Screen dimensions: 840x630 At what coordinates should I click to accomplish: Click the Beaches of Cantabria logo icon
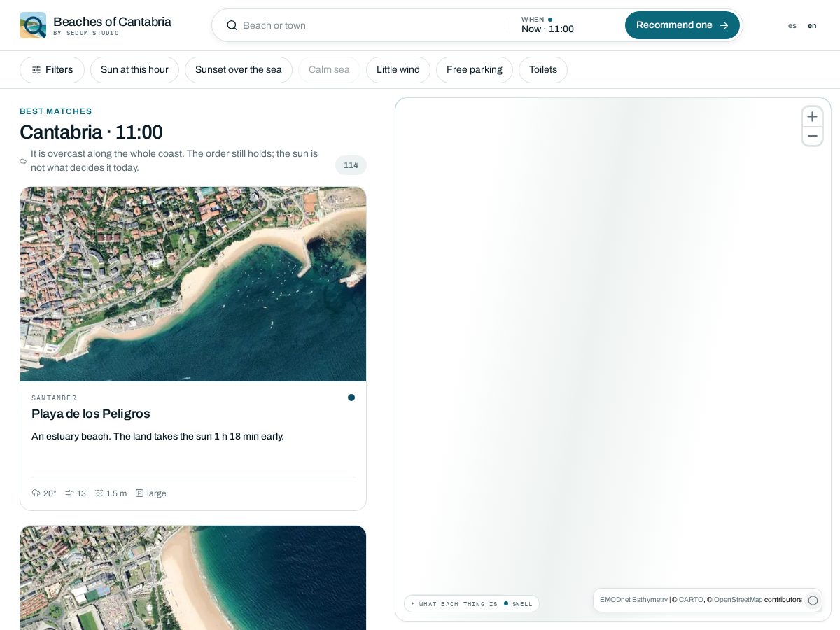33,25
